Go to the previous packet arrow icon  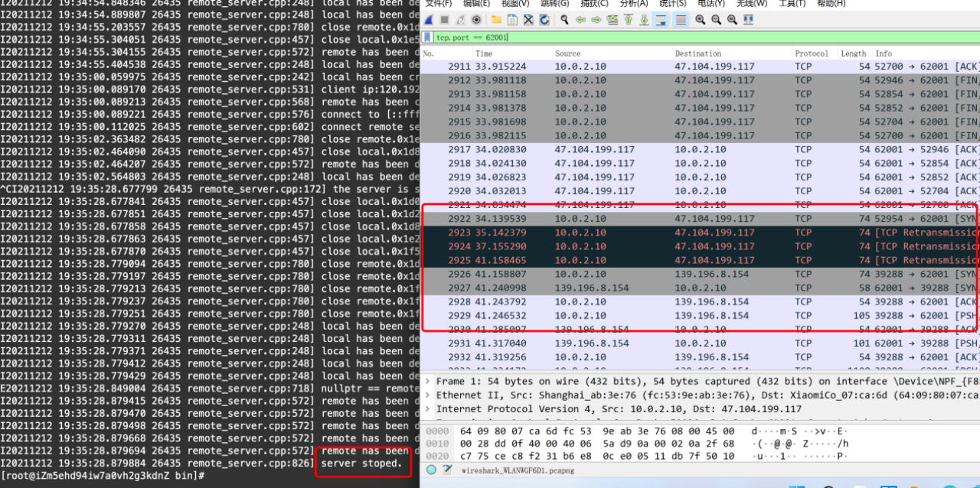[x=580, y=20]
